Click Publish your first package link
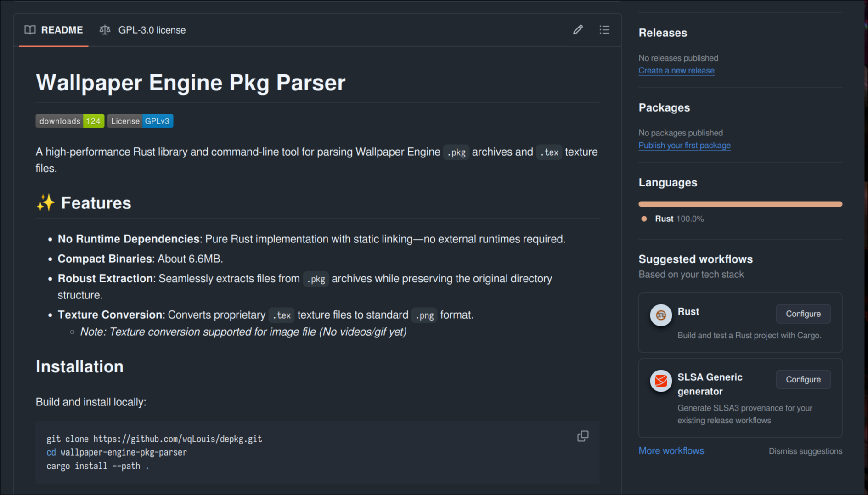The image size is (868, 495). (684, 146)
